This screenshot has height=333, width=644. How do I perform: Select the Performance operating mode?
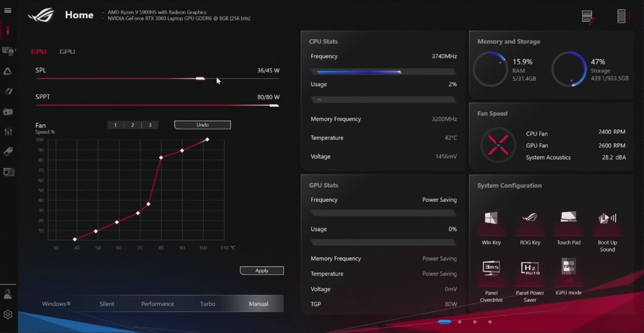coord(158,304)
